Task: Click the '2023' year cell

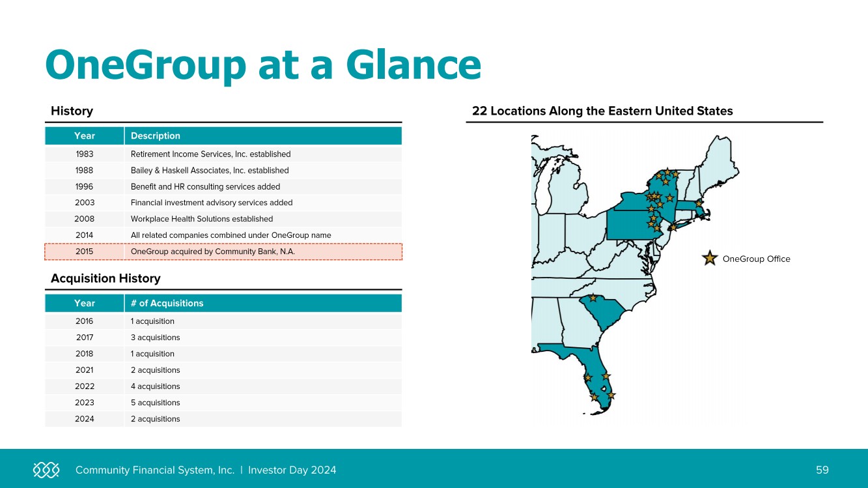Action: pos(85,403)
